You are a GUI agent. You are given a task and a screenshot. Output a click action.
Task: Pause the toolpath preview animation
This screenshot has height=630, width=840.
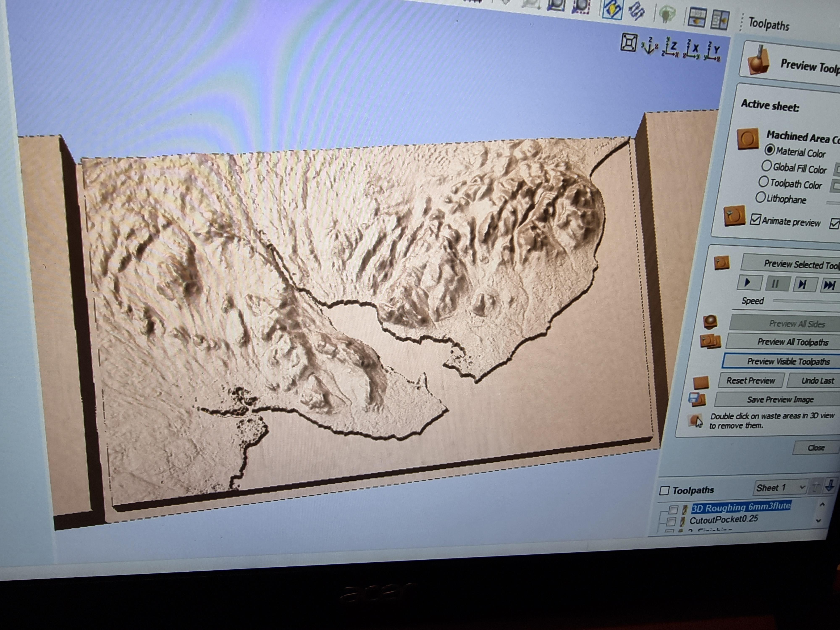[776, 283]
